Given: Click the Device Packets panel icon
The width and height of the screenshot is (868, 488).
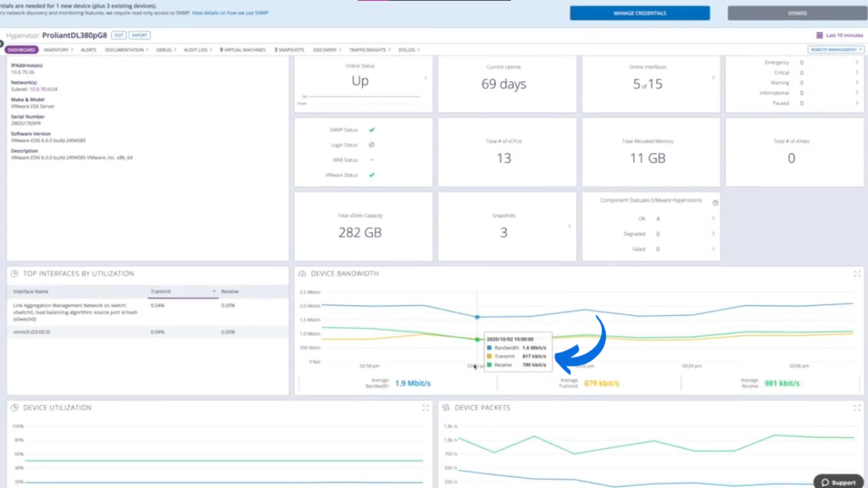Looking at the screenshot, I should (x=446, y=408).
